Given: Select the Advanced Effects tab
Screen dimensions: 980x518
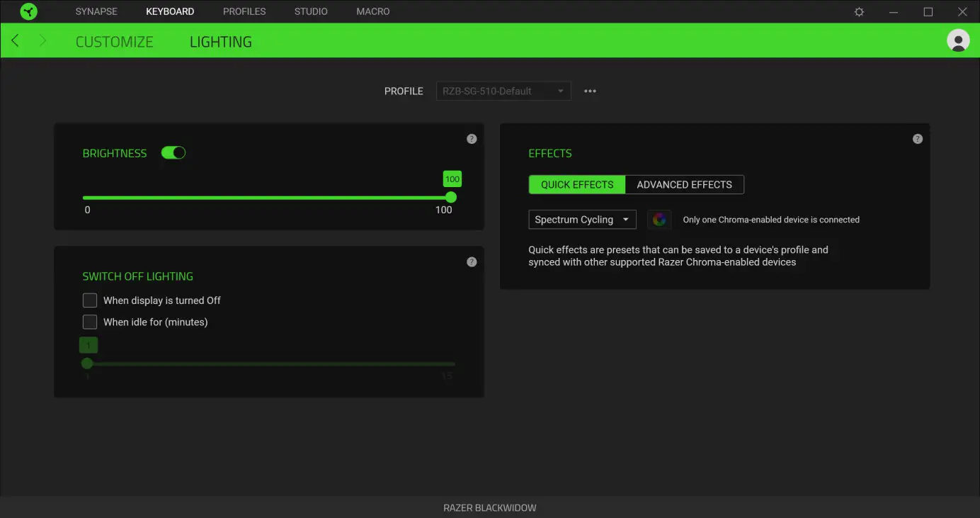Looking at the screenshot, I should [x=684, y=184].
